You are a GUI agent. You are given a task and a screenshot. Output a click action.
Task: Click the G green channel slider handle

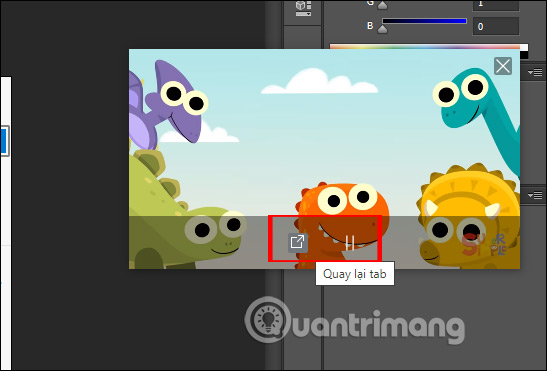pyautogui.click(x=383, y=4)
